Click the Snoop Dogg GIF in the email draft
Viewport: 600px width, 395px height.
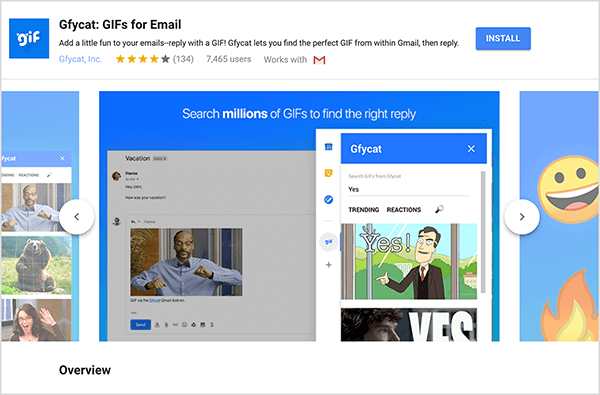click(186, 262)
